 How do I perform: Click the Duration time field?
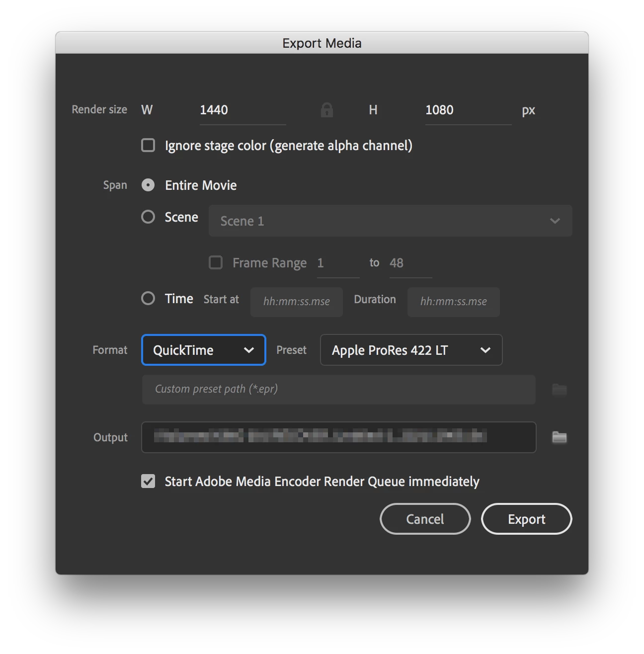click(454, 302)
